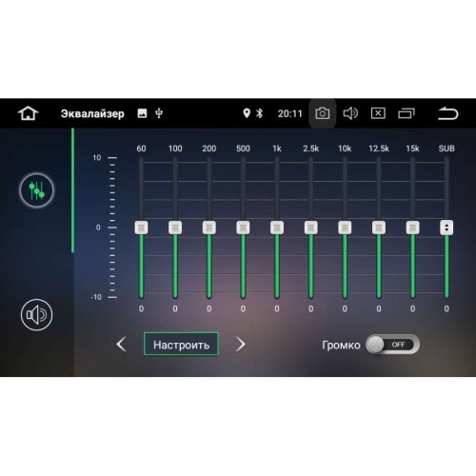
Task: Select previous equalizer preset arrow
Action: point(122,345)
